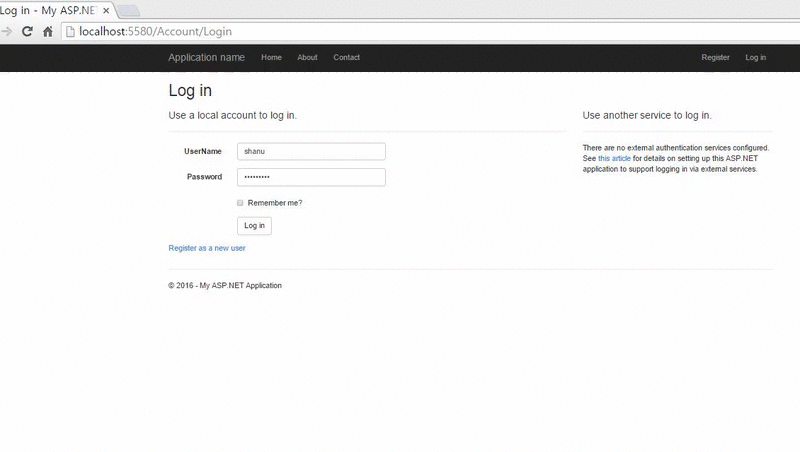Enable the Remember me checkbox

240,203
